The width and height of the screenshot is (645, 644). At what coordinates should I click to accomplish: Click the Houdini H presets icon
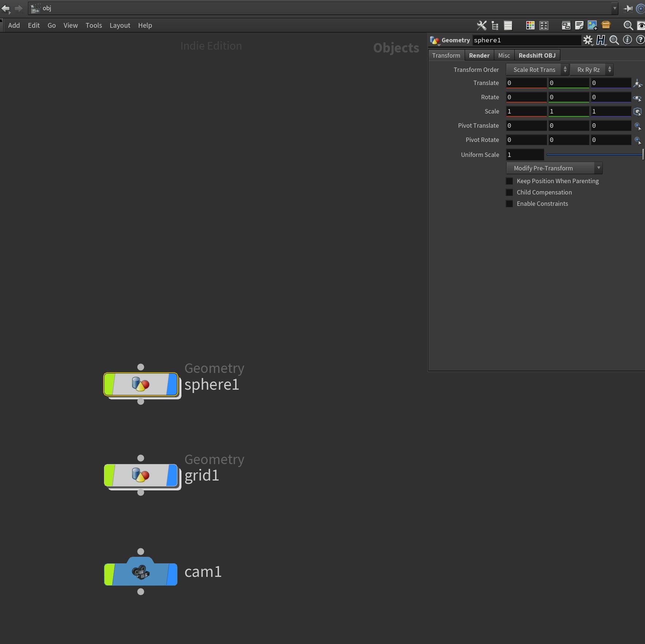click(x=601, y=40)
